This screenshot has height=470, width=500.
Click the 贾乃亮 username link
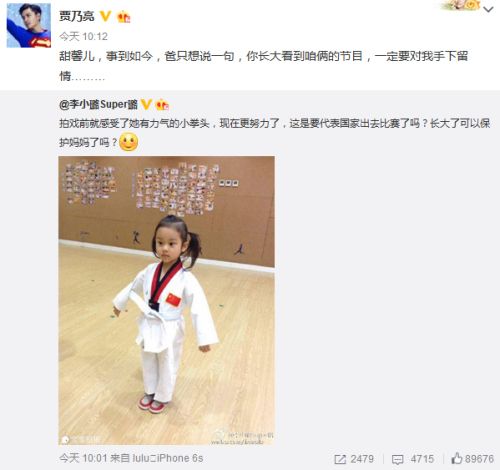77,16
